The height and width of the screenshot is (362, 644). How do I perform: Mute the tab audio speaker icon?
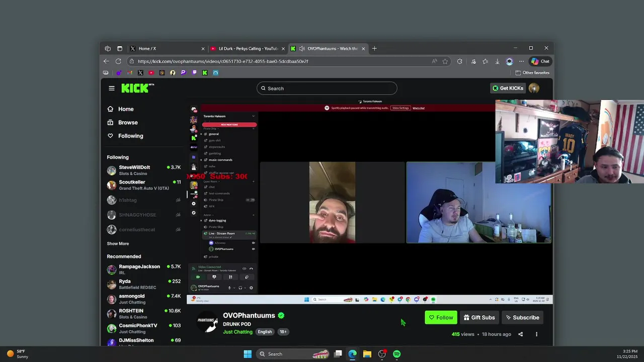point(302,48)
